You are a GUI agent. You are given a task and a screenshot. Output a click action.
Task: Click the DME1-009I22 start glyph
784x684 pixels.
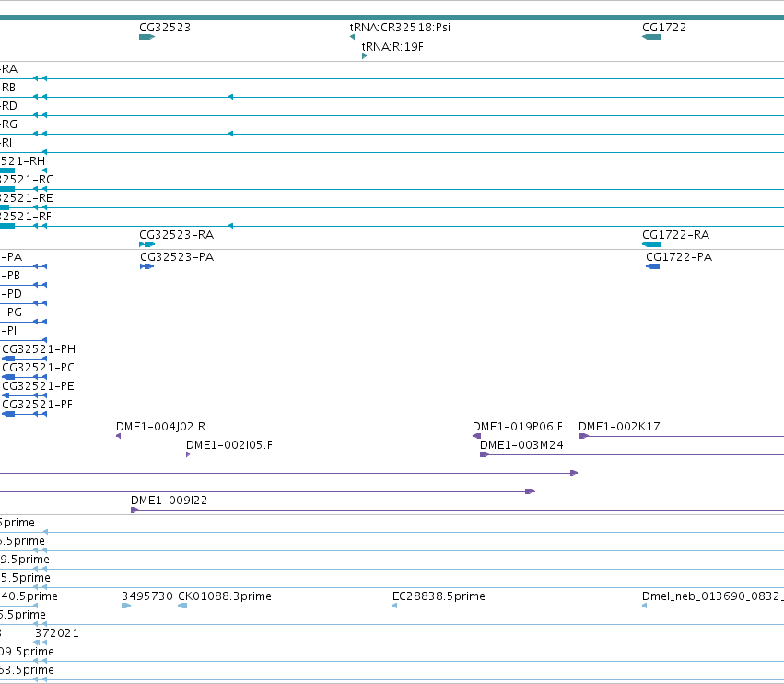coord(135,510)
